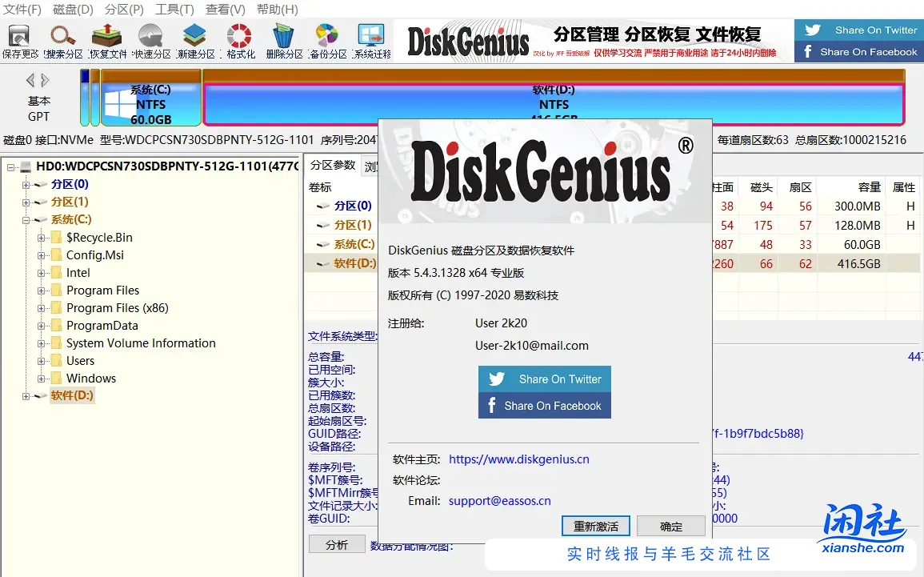This screenshot has height=577, width=924.
Task: Select the 备份分区 backup partition tool
Action: point(326,38)
